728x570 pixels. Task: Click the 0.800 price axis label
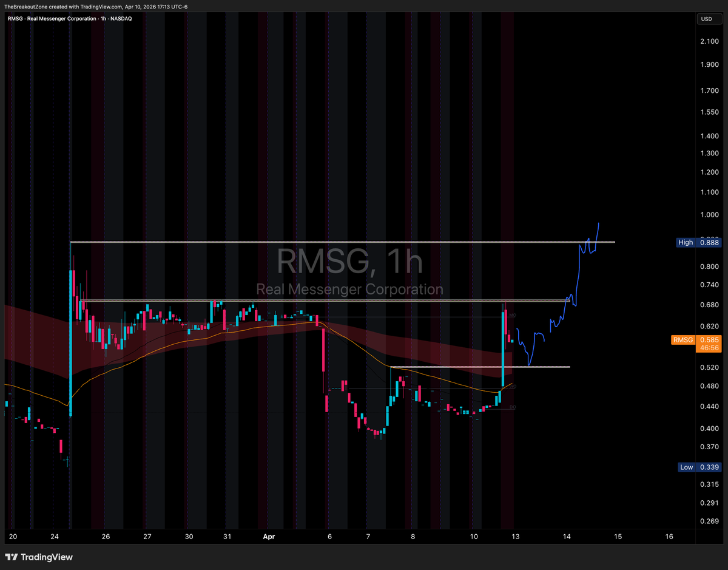point(709,266)
